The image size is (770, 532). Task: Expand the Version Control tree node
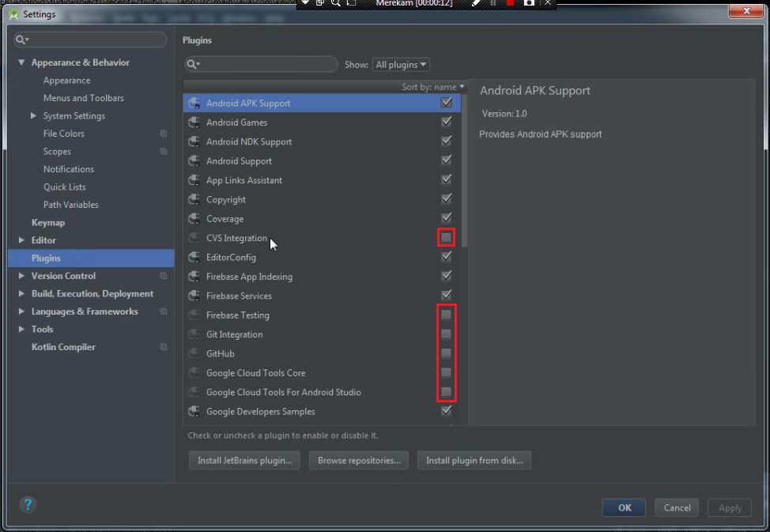tap(21, 276)
